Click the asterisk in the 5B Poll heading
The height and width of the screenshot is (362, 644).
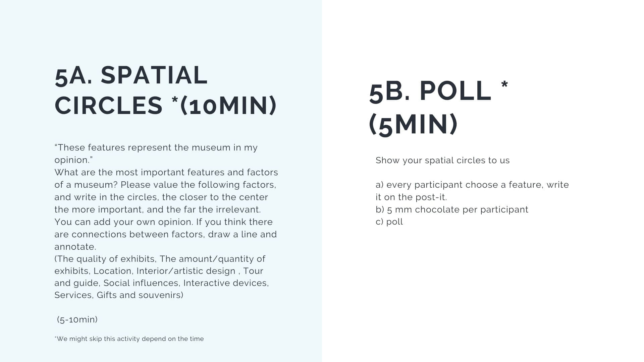504,84
